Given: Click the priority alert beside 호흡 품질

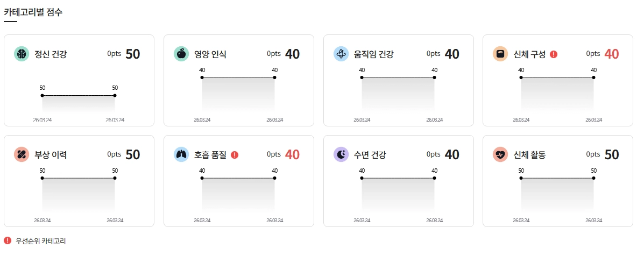Looking at the screenshot, I should (x=235, y=155).
